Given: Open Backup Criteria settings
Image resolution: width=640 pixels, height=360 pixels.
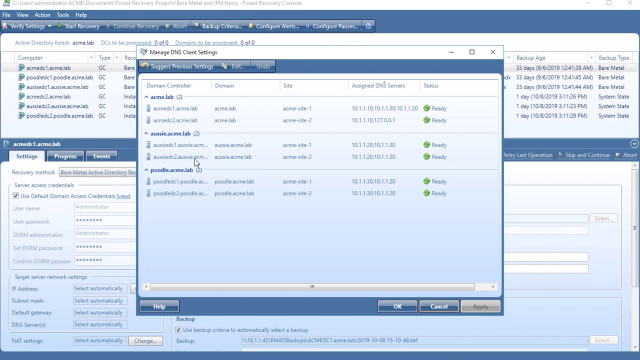Looking at the screenshot, I should coord(218,26).
